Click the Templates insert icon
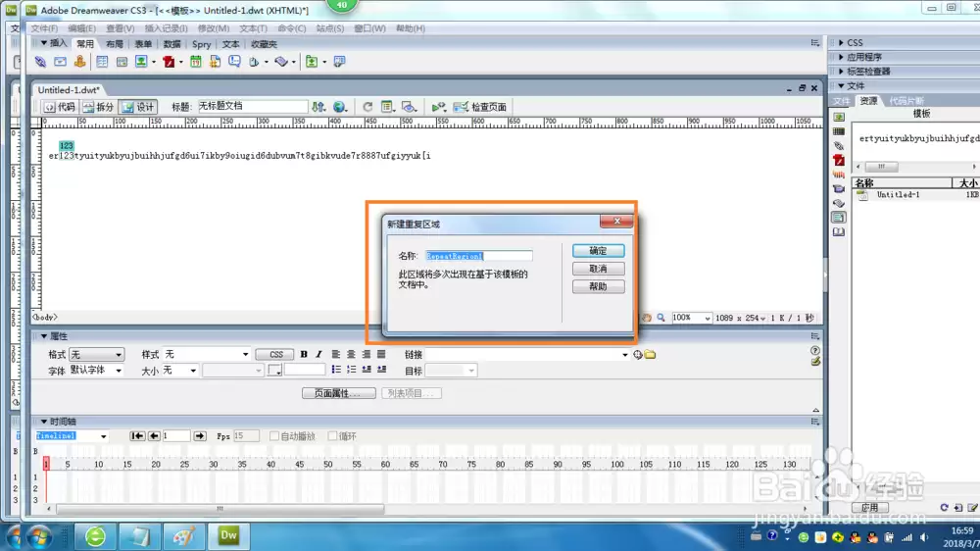 (x=312, y=62)
